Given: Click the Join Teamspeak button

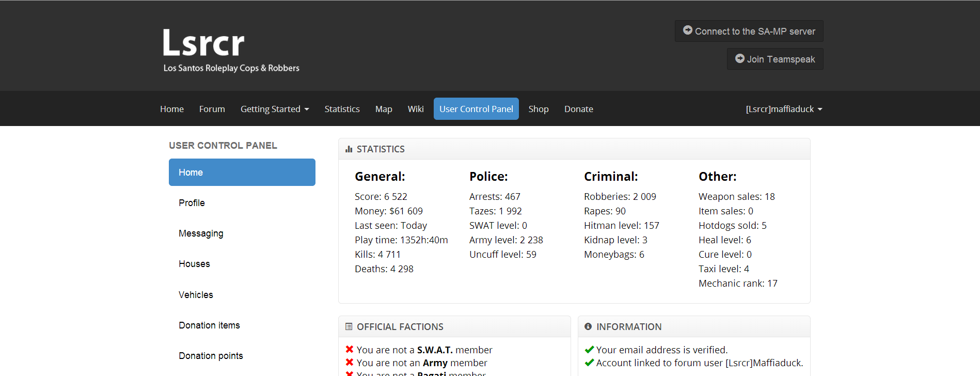Looking at the screenshot, I should (x=775, y=59).
